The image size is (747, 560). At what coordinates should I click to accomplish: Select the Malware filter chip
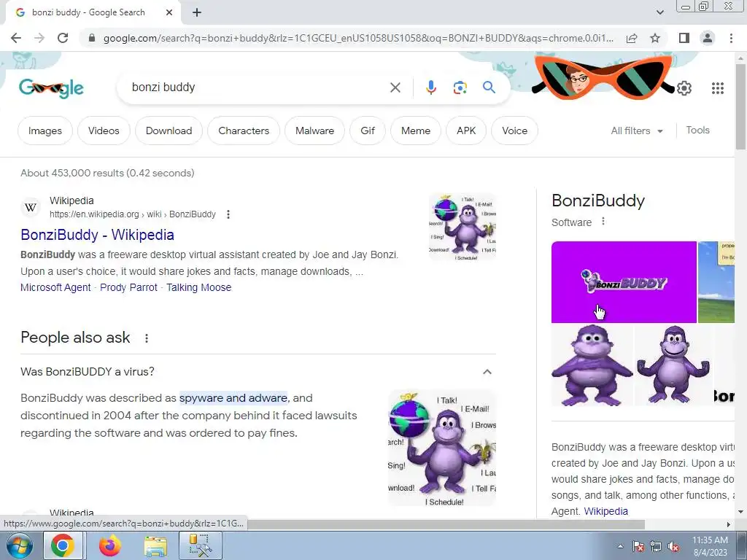[314, 131]
